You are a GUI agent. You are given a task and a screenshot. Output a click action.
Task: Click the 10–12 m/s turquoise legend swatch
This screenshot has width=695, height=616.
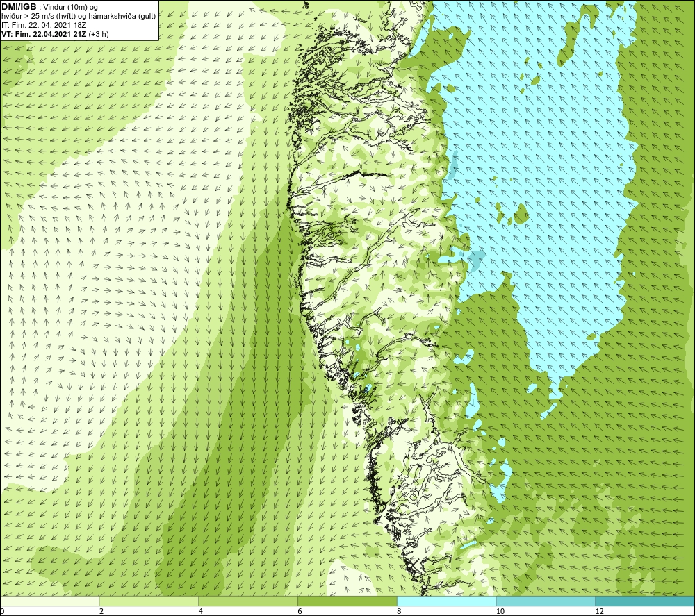(x=546, y=601)
